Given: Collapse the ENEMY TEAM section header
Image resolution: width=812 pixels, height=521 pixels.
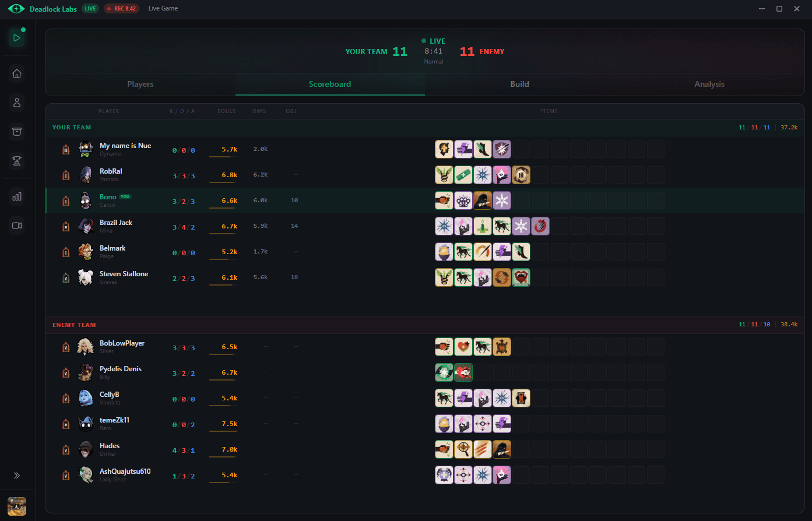Looking at the screenshot, I should pyautogui.click(x=74, y=325).
